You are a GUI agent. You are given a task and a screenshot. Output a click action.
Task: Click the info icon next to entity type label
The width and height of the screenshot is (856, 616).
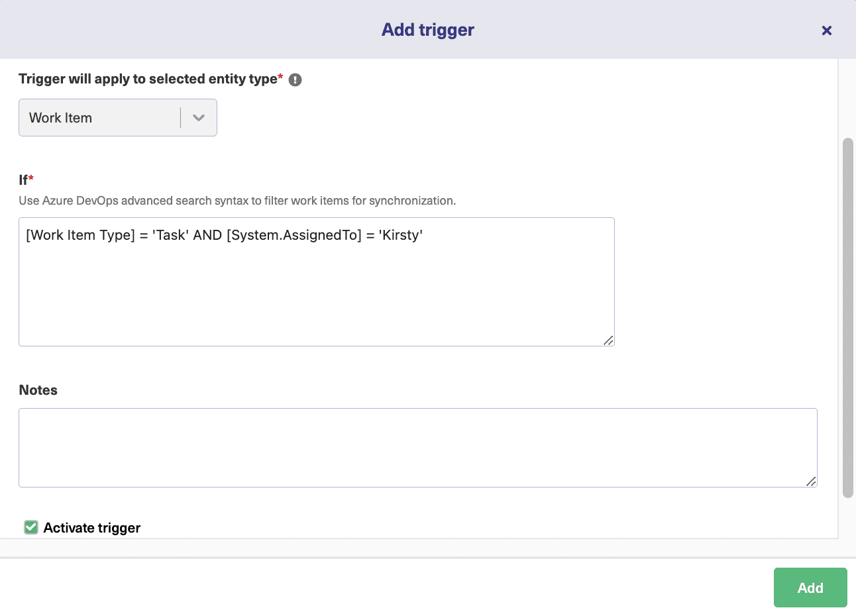294,79
